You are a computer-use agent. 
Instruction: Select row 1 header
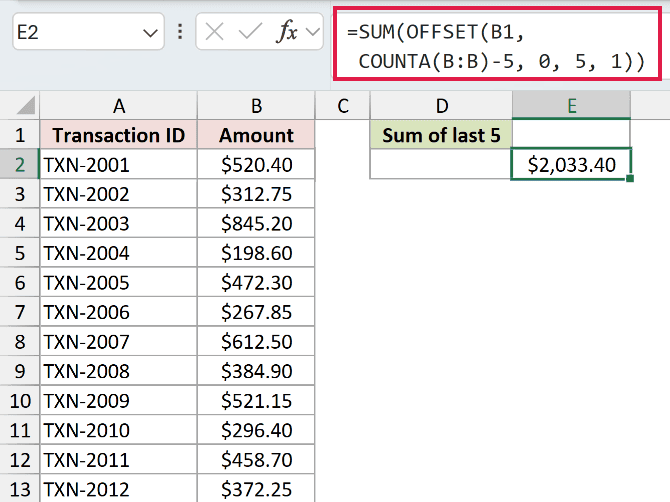click(x=20, y=135)
